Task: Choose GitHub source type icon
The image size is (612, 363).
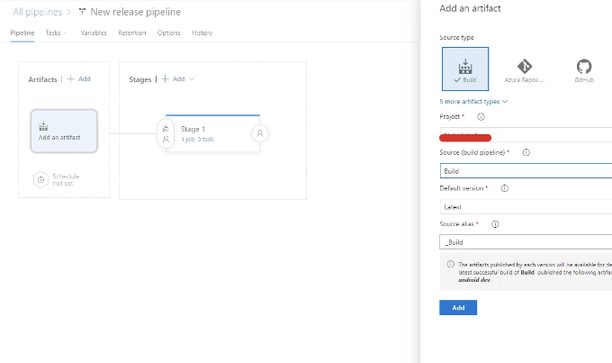Action: (x=584, y=66)
